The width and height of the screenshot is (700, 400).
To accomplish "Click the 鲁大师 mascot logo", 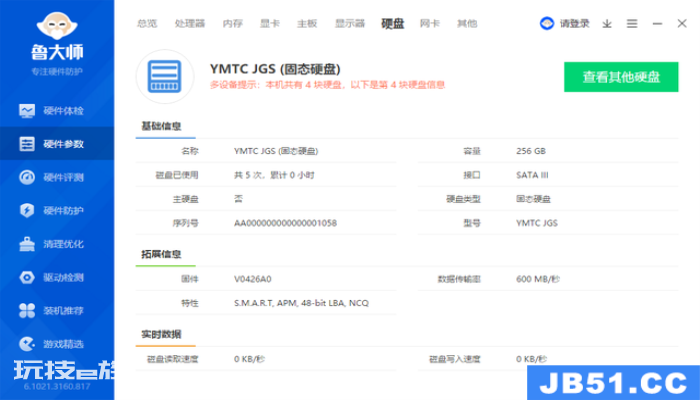I will coord(57,25).
